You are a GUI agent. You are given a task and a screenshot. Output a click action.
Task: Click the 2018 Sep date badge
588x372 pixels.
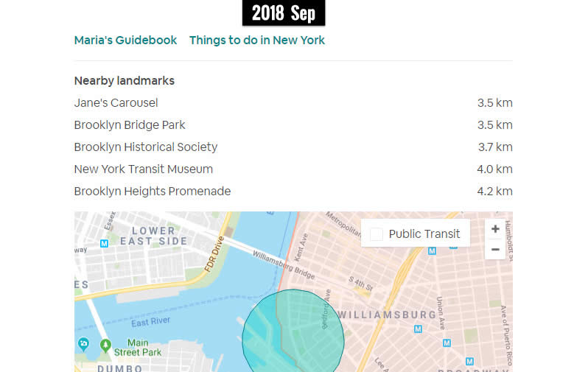click(284, 13)
